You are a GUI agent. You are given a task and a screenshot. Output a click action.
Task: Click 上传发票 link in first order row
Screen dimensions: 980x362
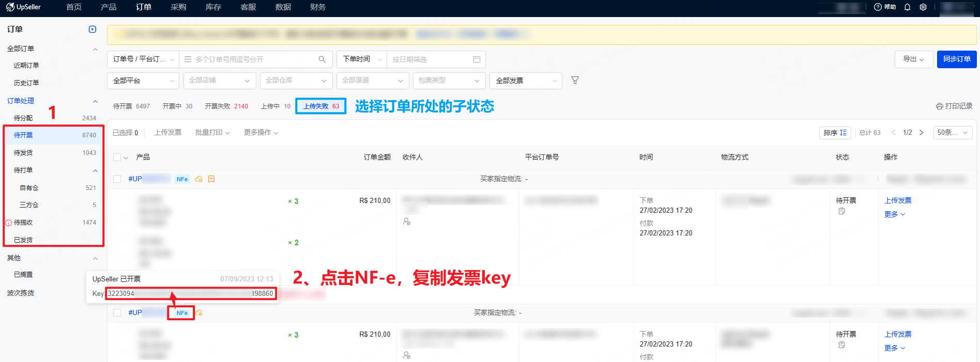[898, 200]
